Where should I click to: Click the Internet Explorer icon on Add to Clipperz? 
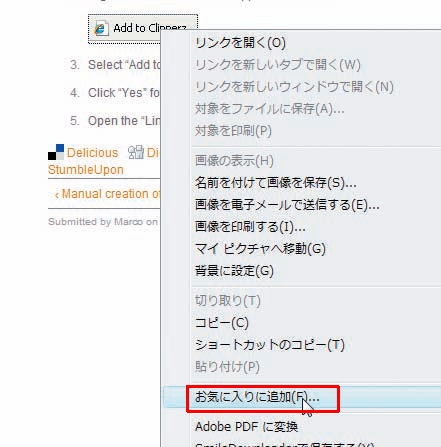click(101, 28)
